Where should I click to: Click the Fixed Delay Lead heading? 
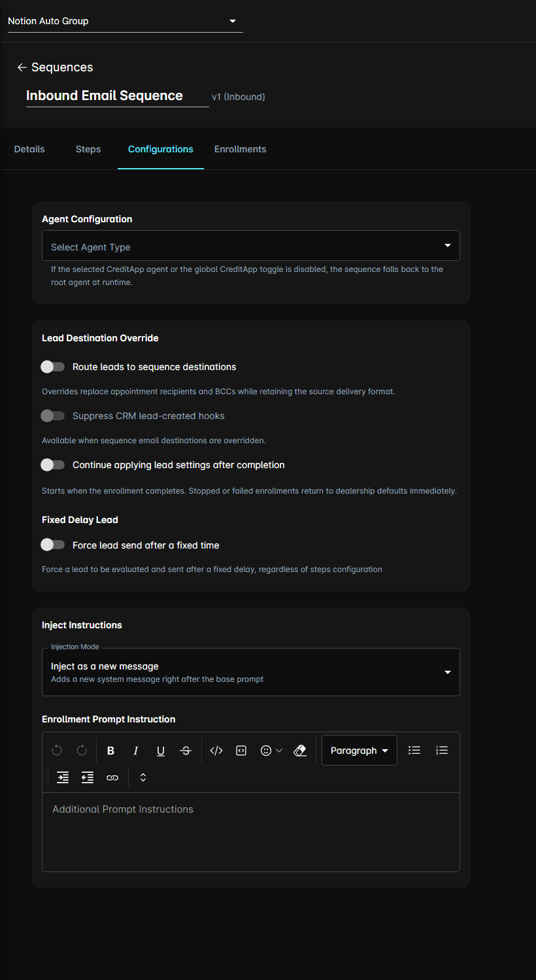80,520
